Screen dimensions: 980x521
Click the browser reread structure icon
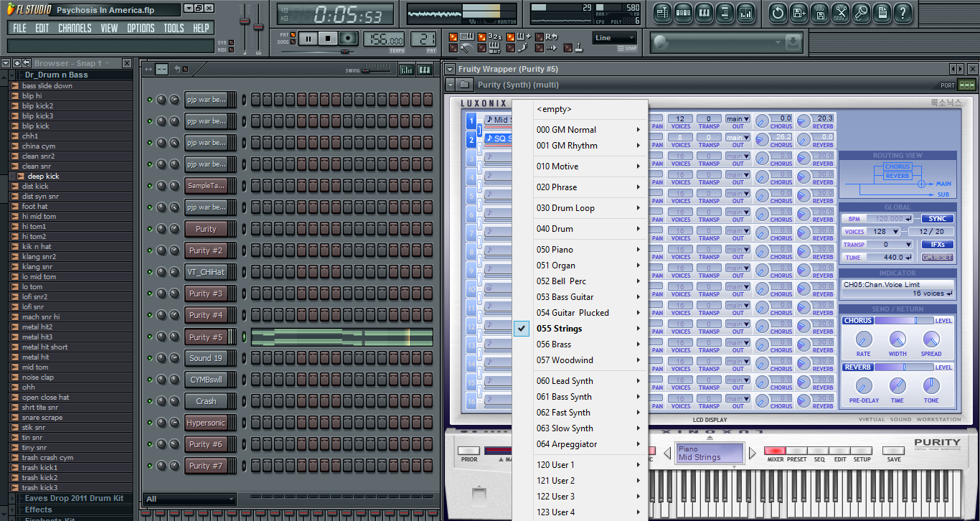pos(26,63)
